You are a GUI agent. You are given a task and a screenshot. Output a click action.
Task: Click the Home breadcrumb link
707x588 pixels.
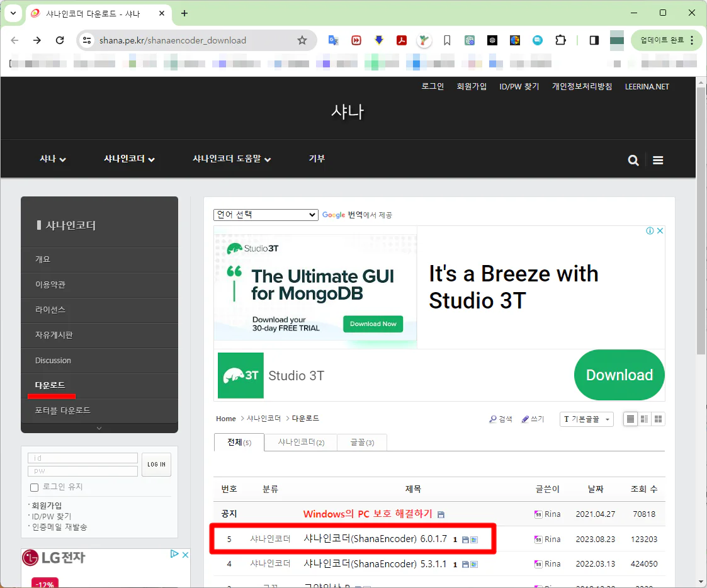225,419
